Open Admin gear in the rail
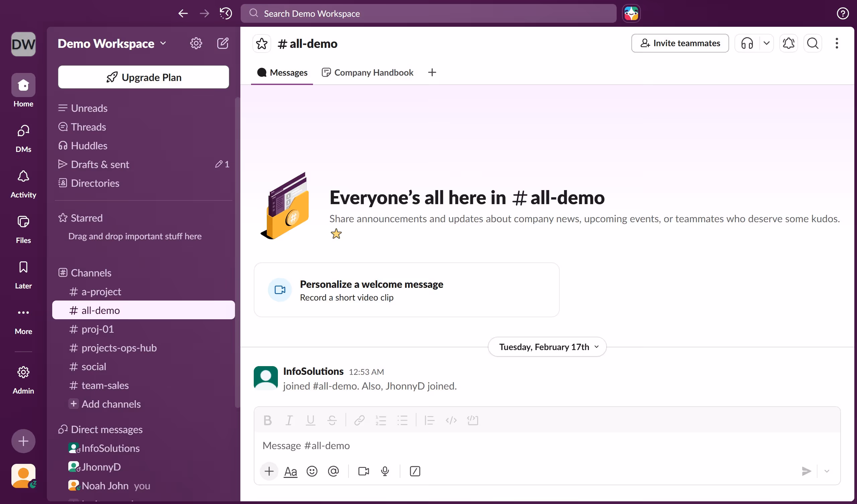The image size is (857, 504). point(23,380)
